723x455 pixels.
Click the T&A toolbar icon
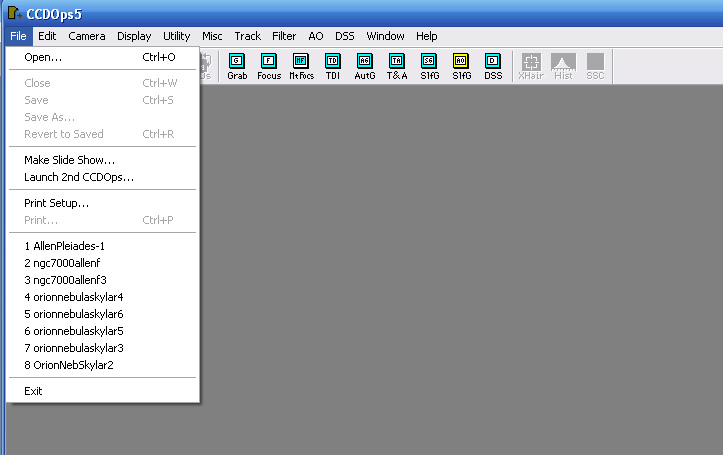pos(397,66)
